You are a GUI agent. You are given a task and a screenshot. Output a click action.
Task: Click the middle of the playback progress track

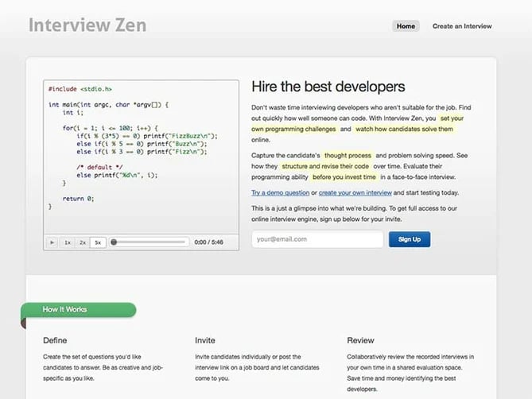pyautogui.click(x=151, y=242)
